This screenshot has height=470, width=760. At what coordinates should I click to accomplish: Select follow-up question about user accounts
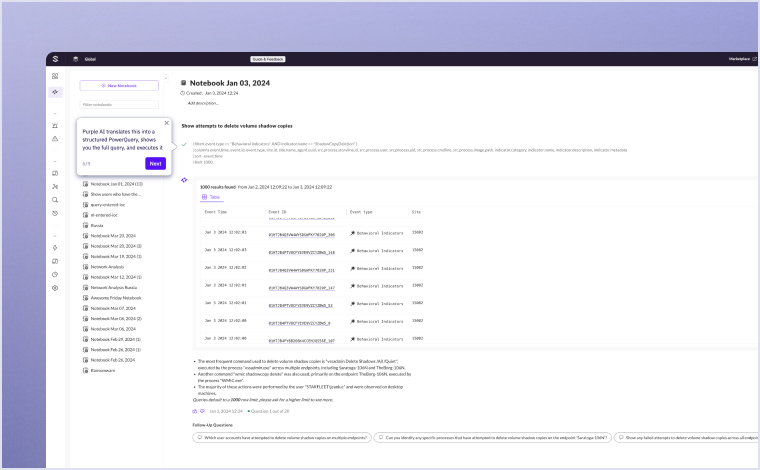tap(281, 437)
